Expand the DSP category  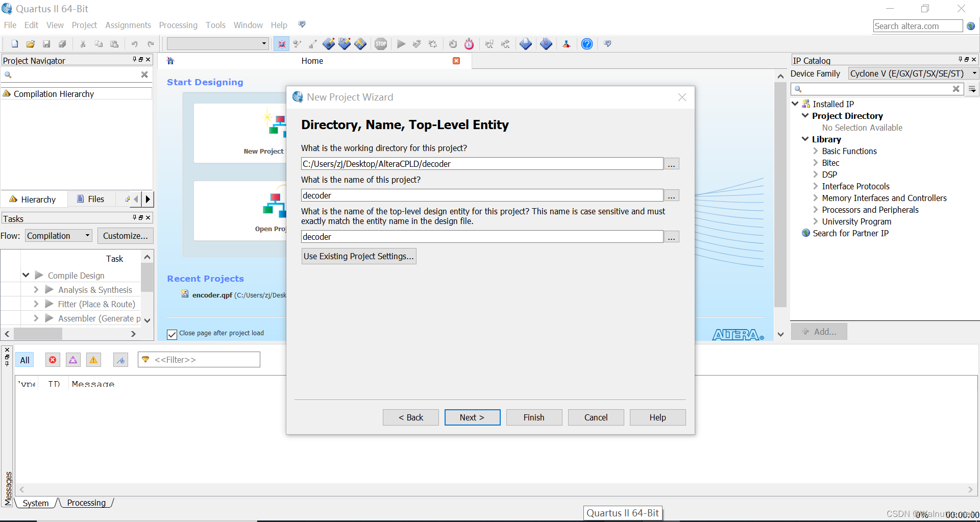pyautogui.click(x=815, y=174)
